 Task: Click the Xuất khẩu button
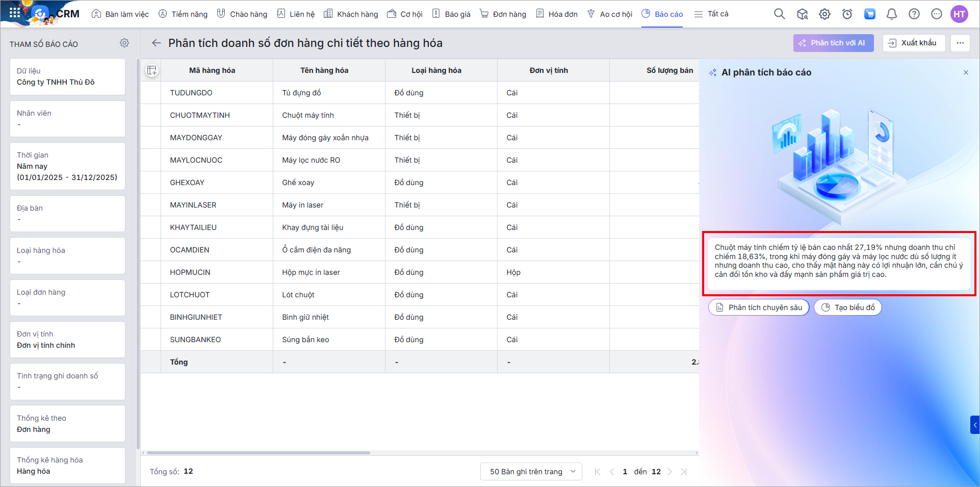[913, 43]
